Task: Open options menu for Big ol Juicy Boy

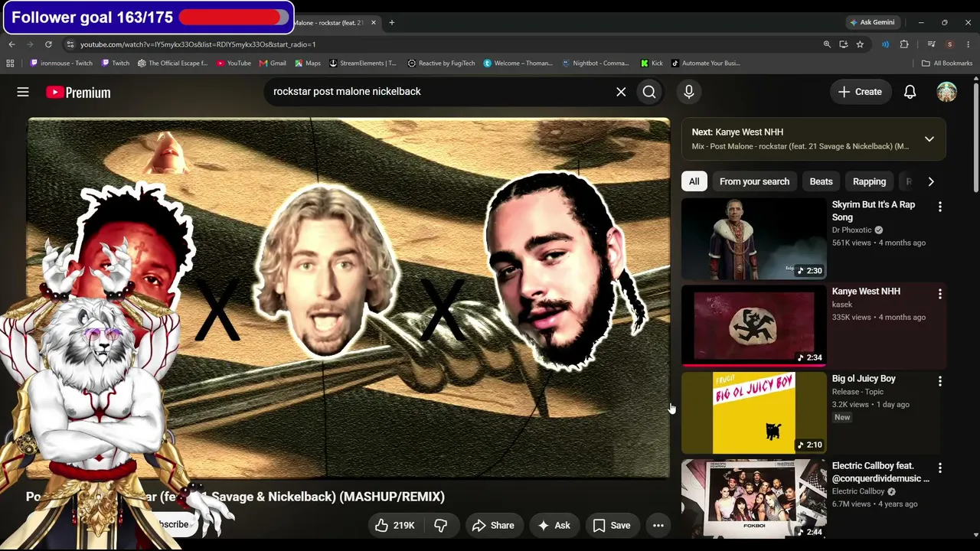Action: pos(940,381)
